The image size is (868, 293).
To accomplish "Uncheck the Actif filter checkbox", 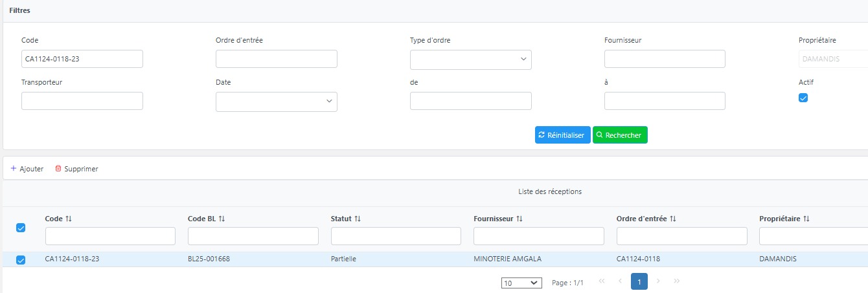I will pyautogui.click(x=803, y=98).
